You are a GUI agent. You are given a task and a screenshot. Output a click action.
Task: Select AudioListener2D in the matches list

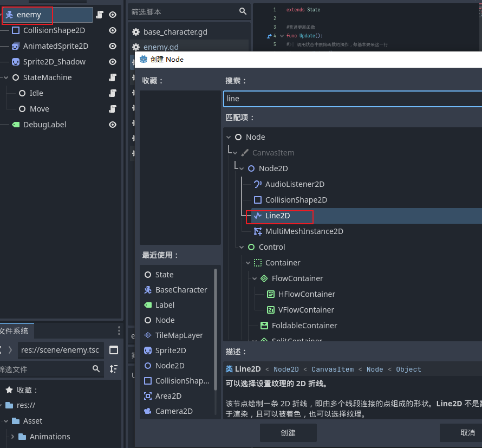click(295, 184)
